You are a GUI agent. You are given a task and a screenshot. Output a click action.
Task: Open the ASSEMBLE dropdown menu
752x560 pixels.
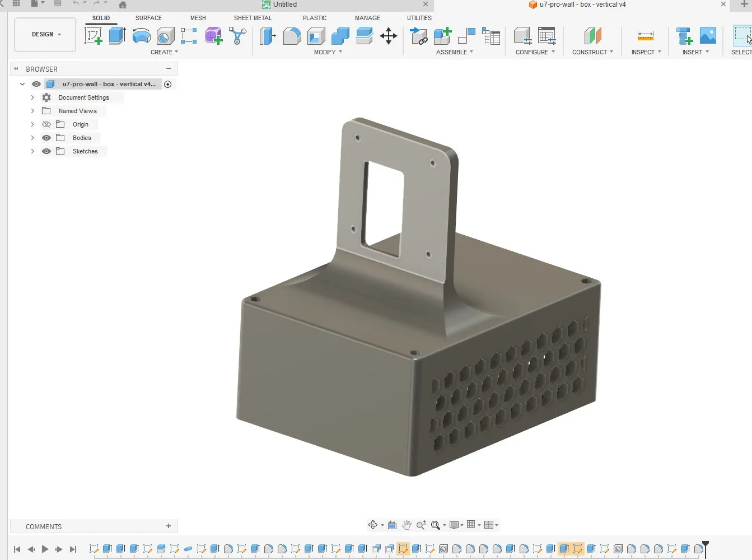(x=455, y=52)
